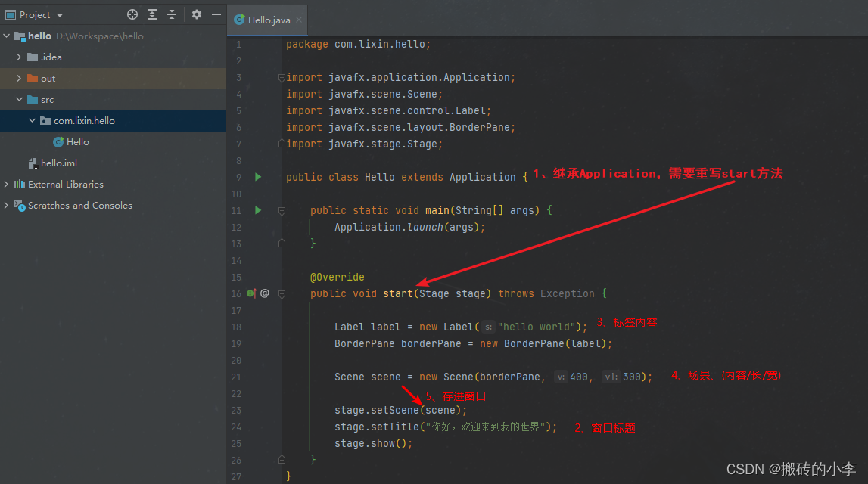Viewport: 868px width, 484px height.
Task: Select the com.lixin.hello package row
Action: tap(113, 120)
